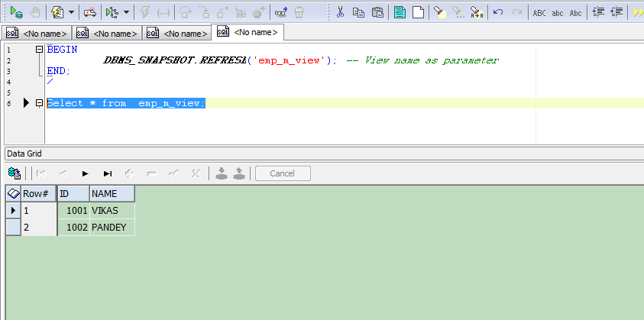Click the lowercase abc icon
This screenshot has height=320, width=644.
coord(558,12)
